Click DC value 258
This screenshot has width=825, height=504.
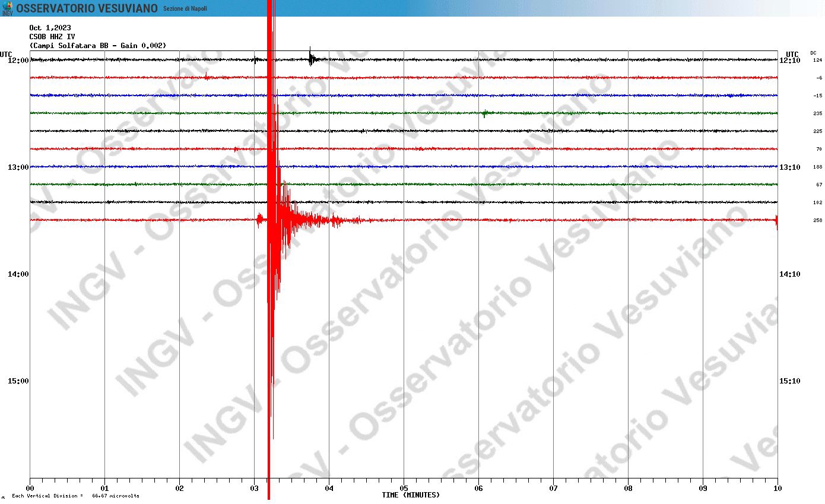pos(817,221)
